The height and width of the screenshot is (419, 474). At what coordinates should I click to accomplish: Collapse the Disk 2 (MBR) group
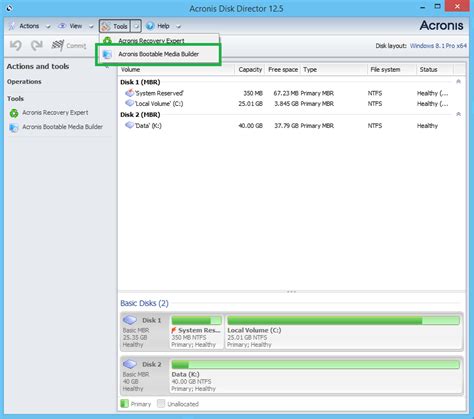pyautogui.click(x=459, y=114)
